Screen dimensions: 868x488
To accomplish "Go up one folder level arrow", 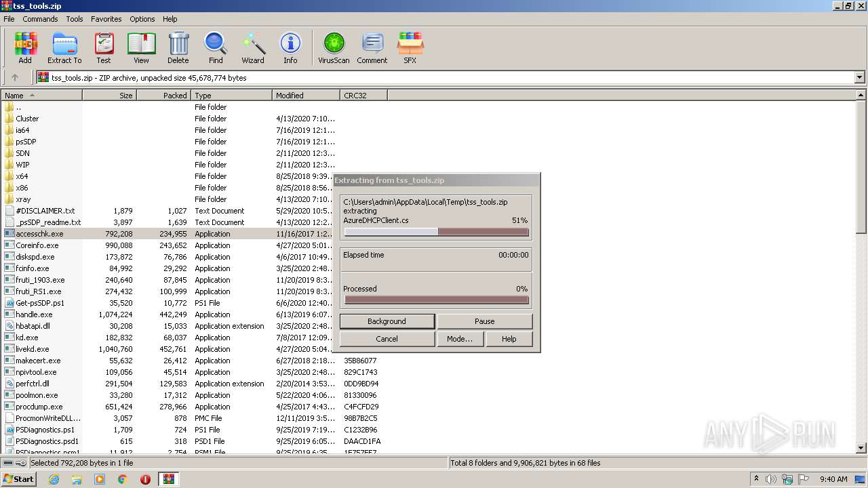I will [15, 78].
